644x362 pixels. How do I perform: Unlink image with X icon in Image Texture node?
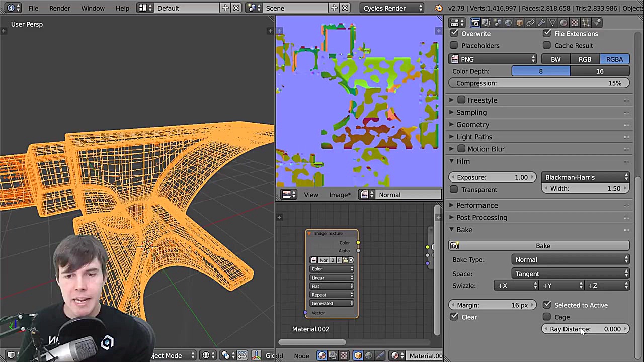tap(351, 260)
